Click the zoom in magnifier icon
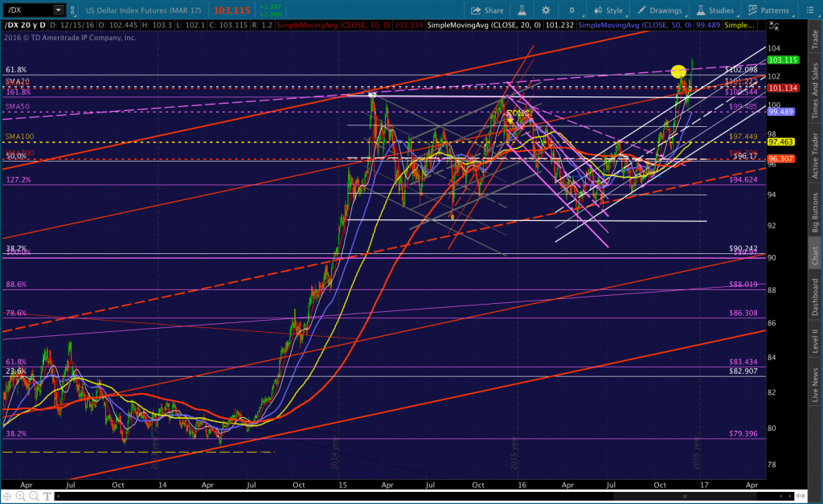This screenshot has height=504, width=823. pyautogui.click(x=21, y=496)
